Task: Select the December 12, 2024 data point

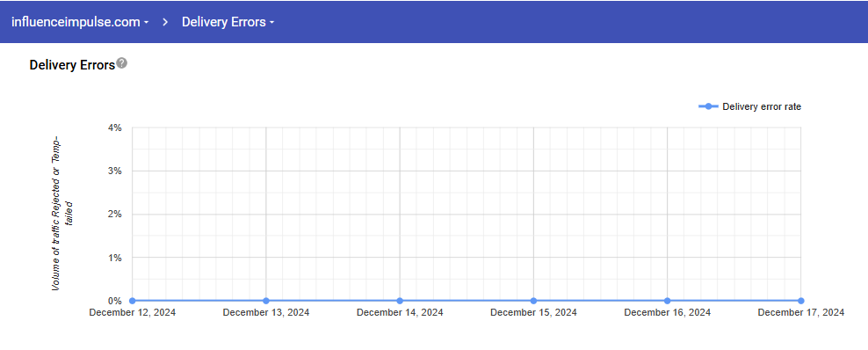Action: (133, 301)
